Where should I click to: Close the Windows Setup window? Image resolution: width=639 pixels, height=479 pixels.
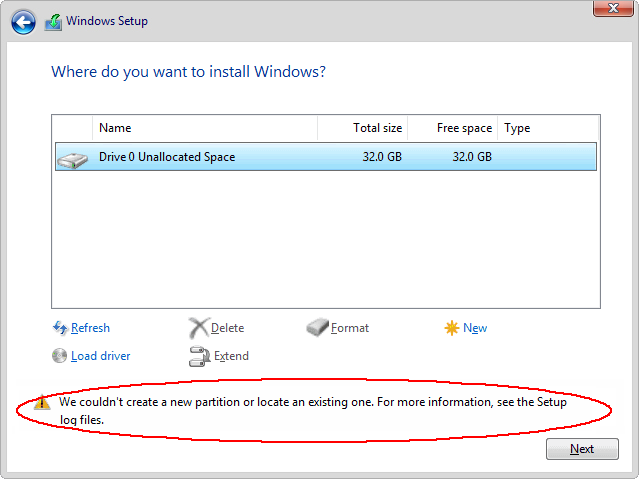(613, 8)
